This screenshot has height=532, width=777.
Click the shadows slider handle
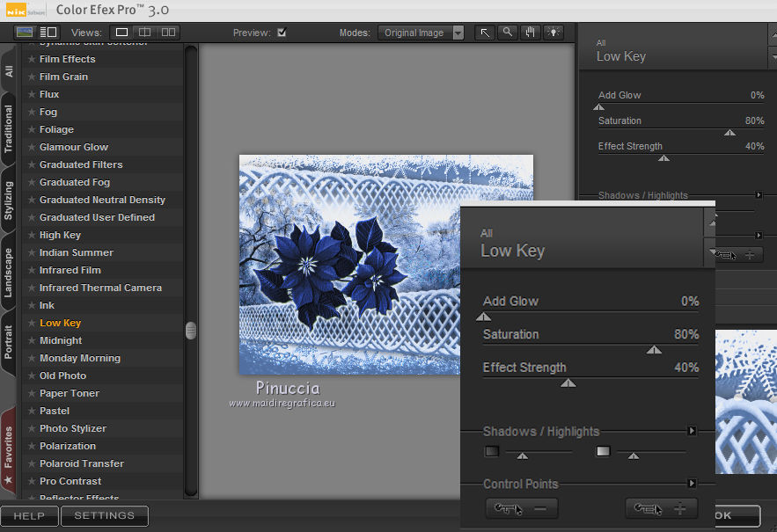tap(523, 455)
